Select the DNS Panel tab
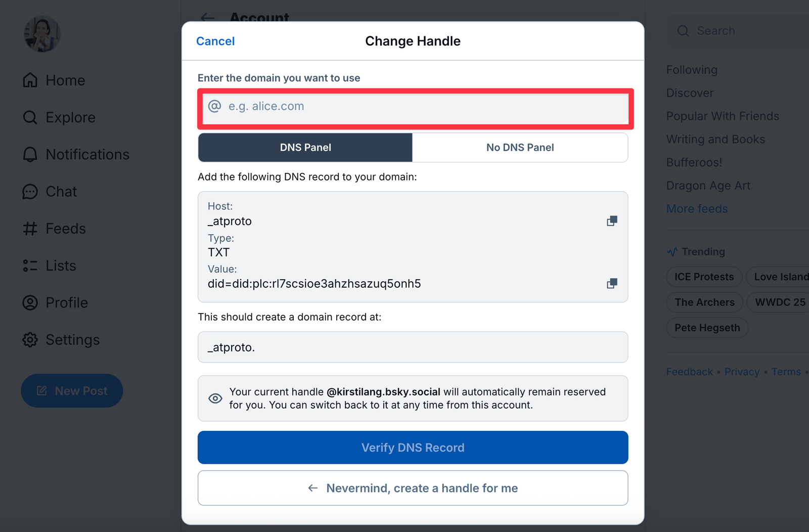This screenshot has width=809, height=532. (x=305, y=147)
